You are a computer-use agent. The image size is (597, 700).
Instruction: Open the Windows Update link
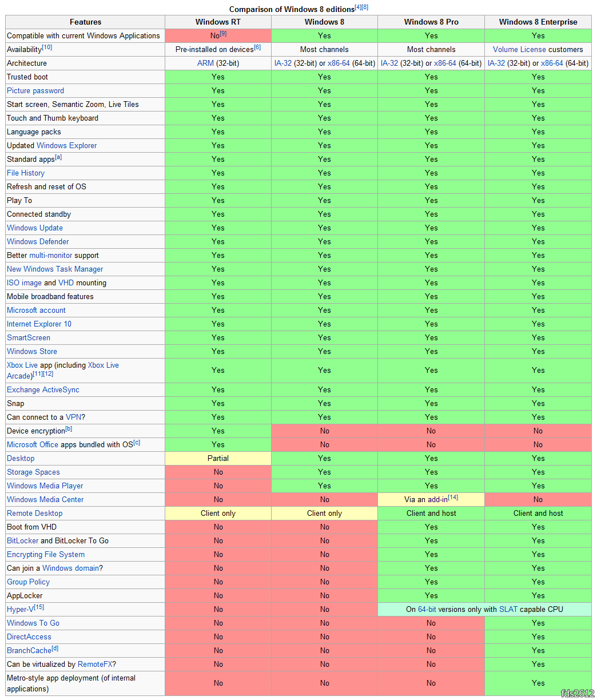click(35, 228)
